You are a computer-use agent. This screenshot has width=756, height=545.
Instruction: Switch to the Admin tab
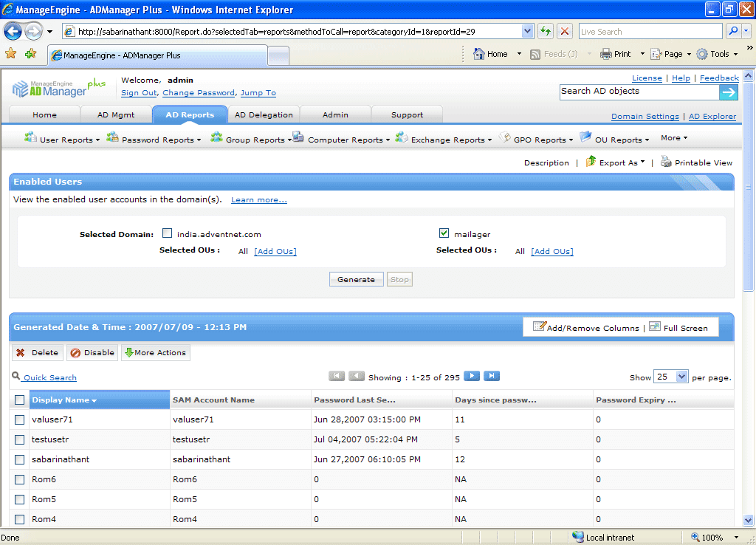[x=336, y=114]
